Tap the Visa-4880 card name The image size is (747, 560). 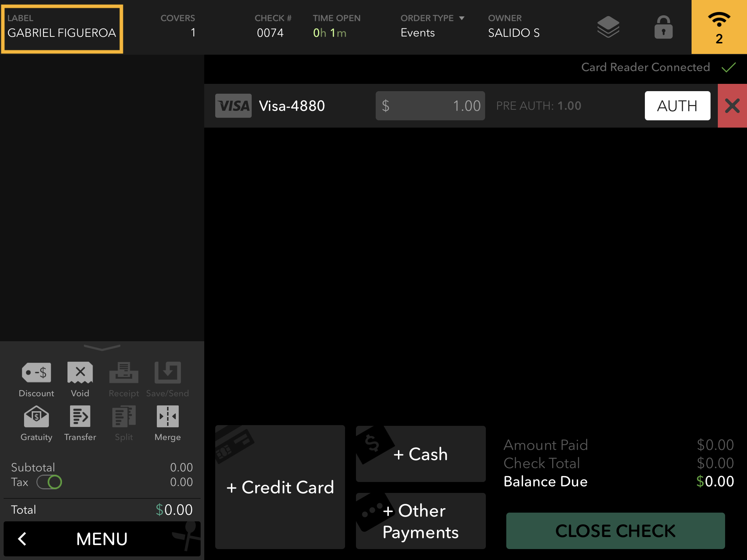pos(292,106)
